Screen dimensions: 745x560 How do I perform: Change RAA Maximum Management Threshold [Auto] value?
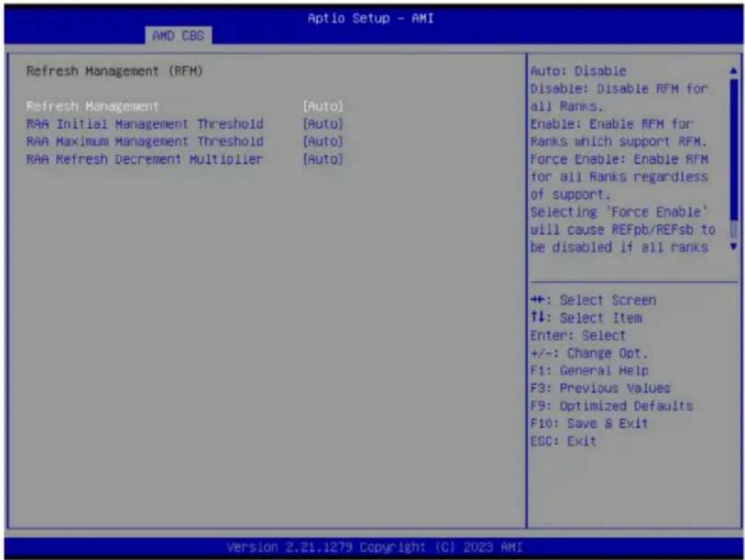[x=323, y=142]
